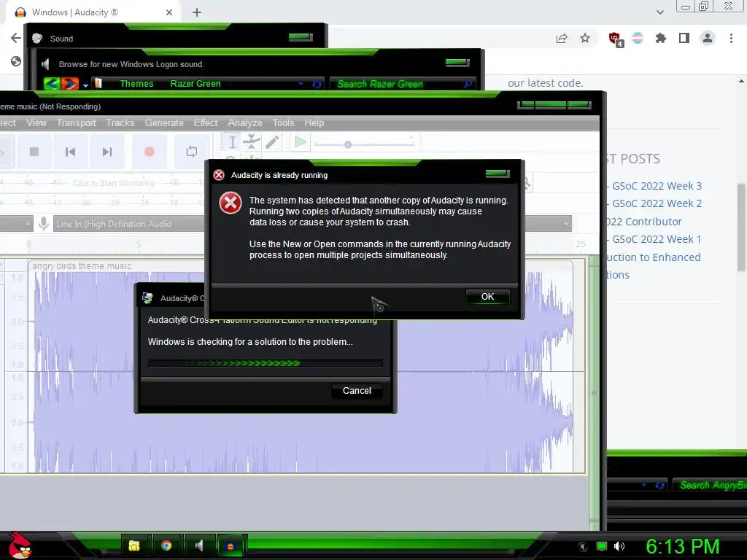Screen dimensions: 747x560
Task: Skip to start in Audacity transport
Action: 71,152
